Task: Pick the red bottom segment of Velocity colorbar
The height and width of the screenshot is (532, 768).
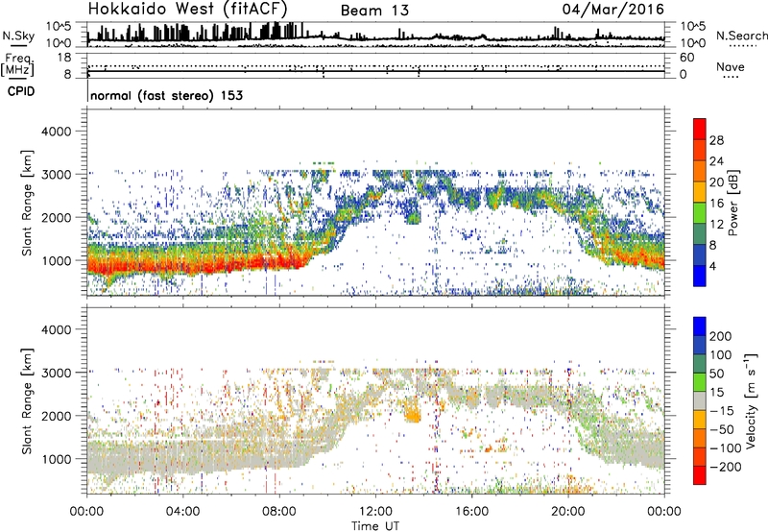Action: 700,475
